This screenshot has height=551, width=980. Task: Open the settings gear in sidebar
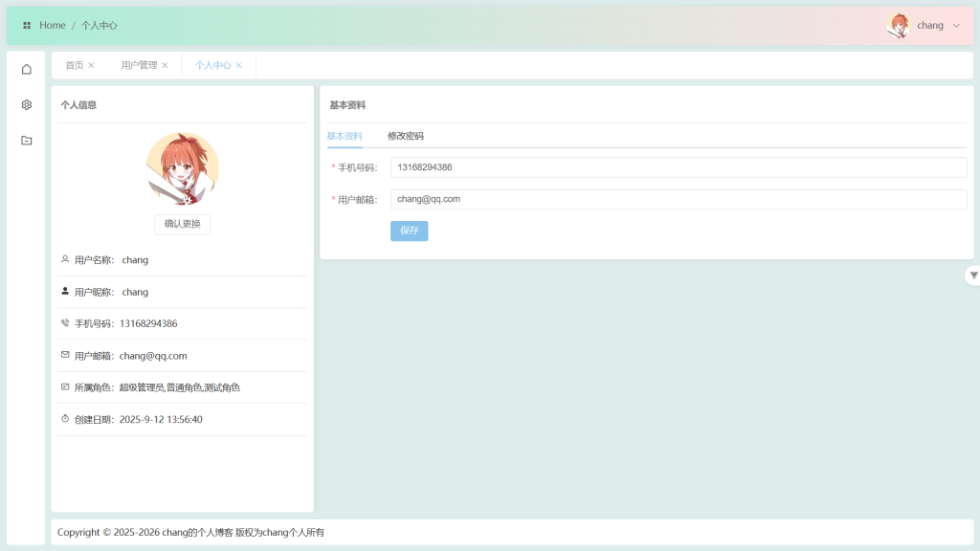(26, 104)
